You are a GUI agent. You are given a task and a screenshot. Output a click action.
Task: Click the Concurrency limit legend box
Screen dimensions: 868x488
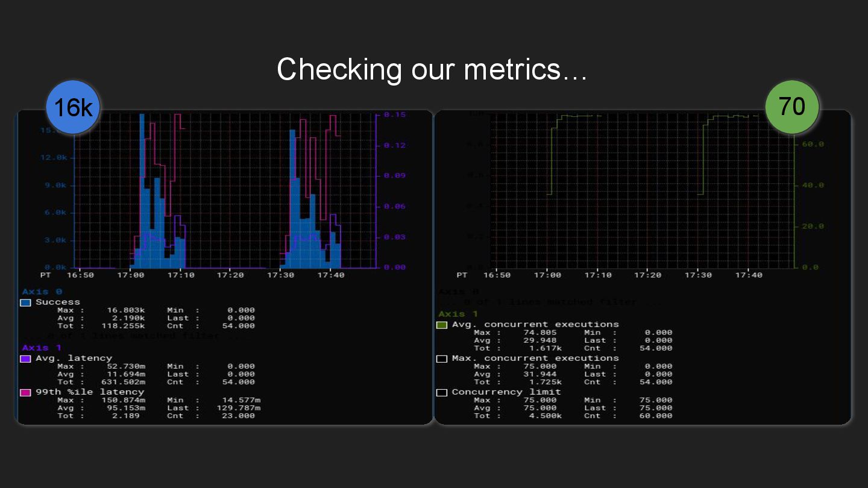coord(441,392)
